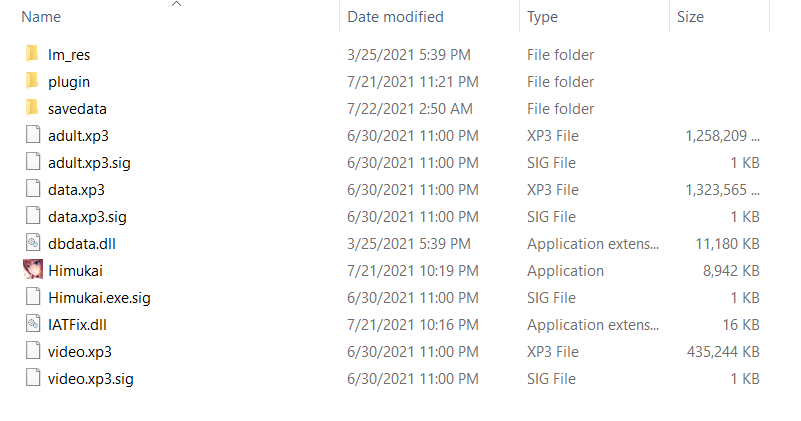
Task: Select the data.xp3 file name
Action: 76,189
